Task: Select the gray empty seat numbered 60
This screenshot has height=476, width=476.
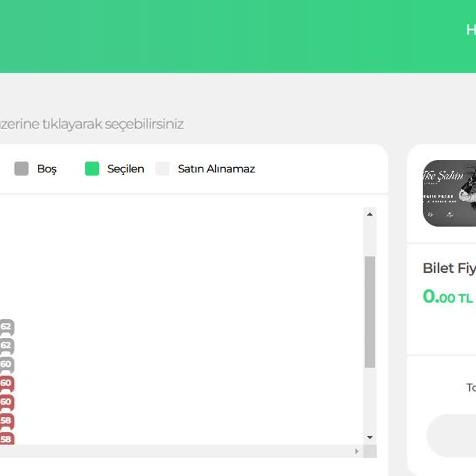Action: click(x=7, y=365)
